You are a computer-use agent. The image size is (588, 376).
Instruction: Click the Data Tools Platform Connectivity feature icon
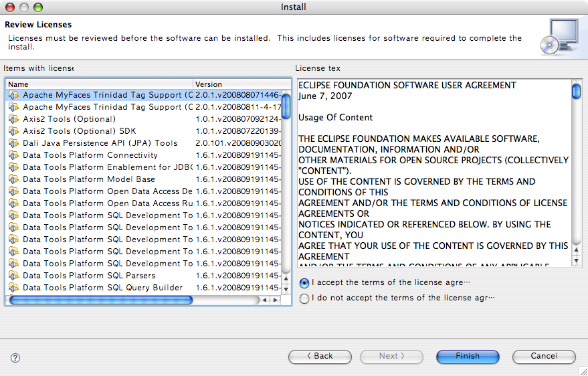click(13, 155)
